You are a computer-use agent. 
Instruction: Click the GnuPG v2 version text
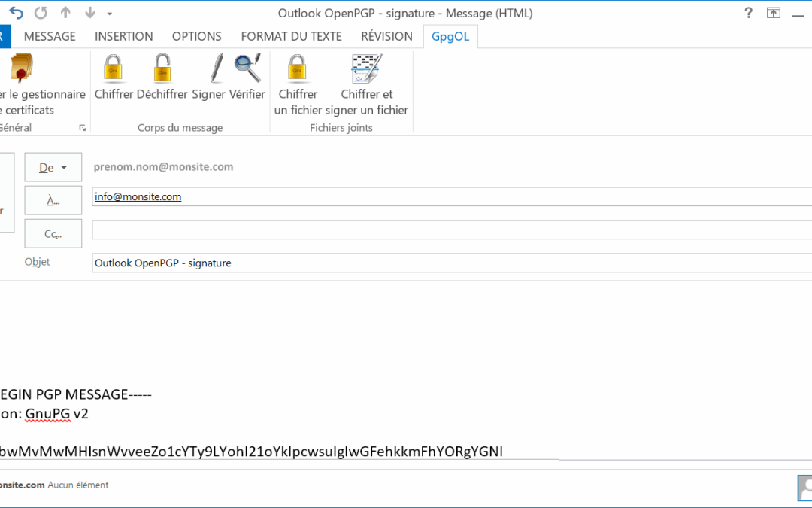(x=57, y=414)
